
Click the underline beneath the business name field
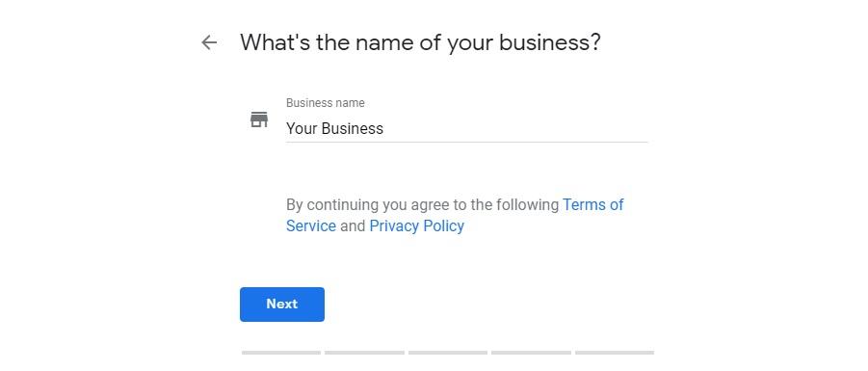point(466,142)
